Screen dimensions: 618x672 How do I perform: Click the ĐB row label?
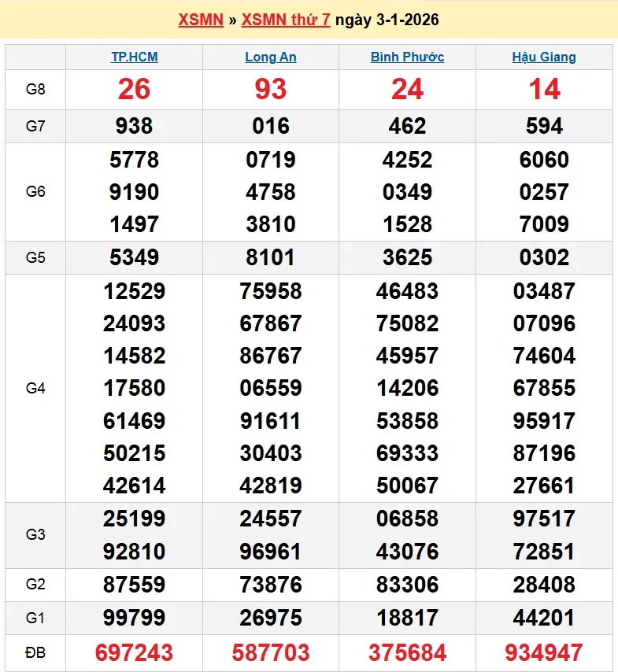point(35,652)
